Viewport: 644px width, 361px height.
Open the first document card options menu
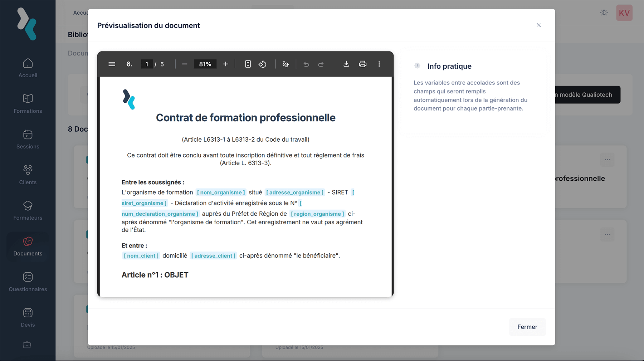tap(607, 160)
